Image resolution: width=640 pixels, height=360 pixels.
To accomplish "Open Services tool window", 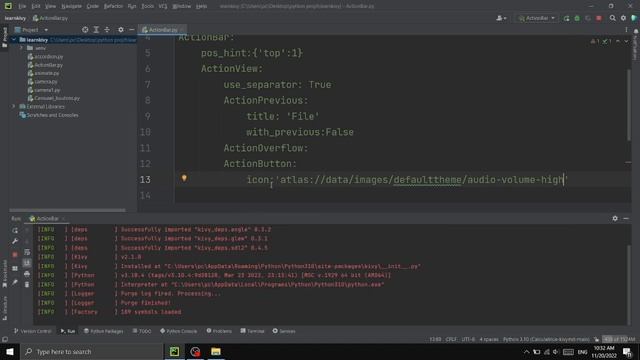I will [x=284, y=331].
